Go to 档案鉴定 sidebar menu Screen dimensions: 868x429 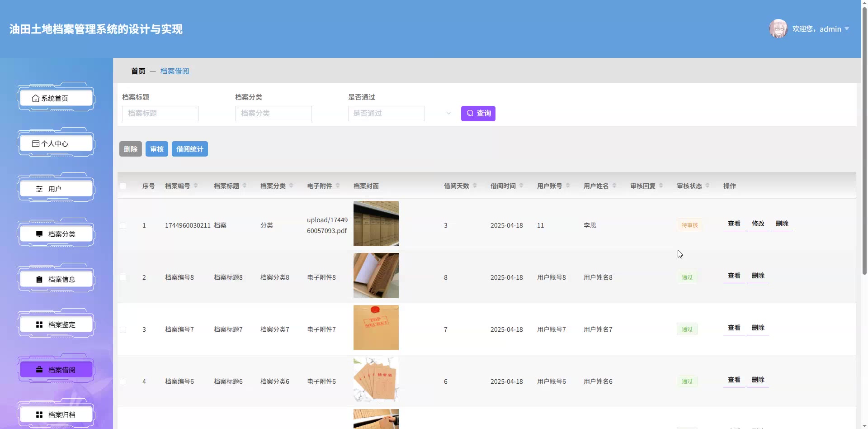pyautogui.click(x=56, y=324)
